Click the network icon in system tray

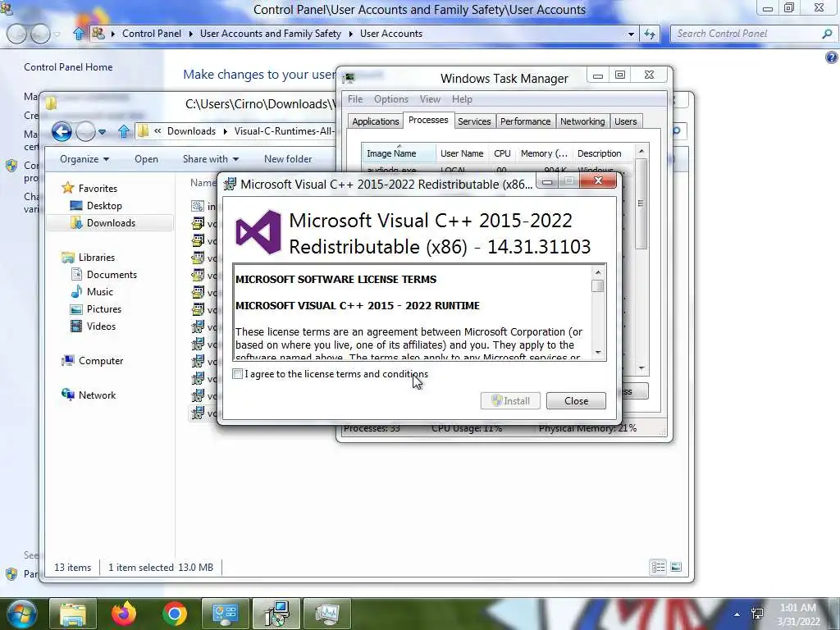point(757,614)
